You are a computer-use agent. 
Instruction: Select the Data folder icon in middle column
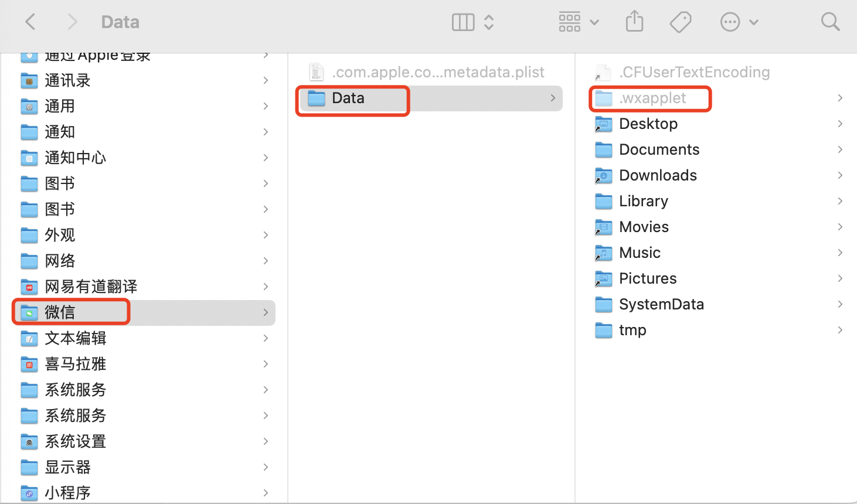pos(317,98)
